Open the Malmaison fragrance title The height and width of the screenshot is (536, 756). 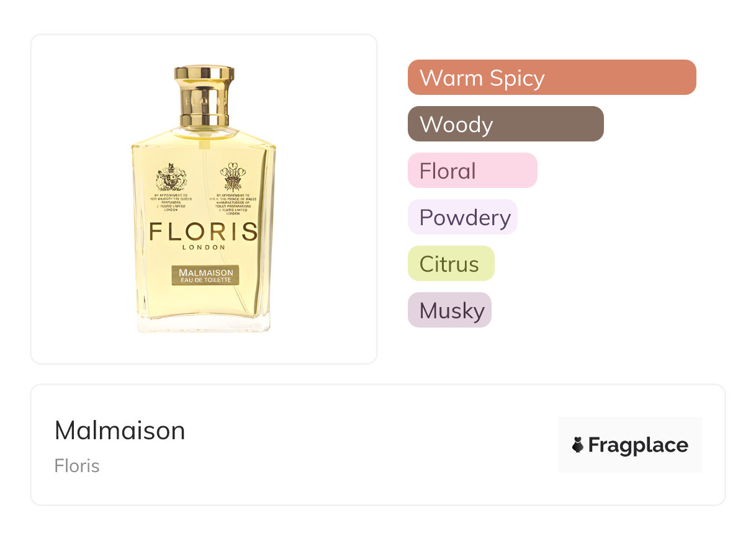(120, 431)
